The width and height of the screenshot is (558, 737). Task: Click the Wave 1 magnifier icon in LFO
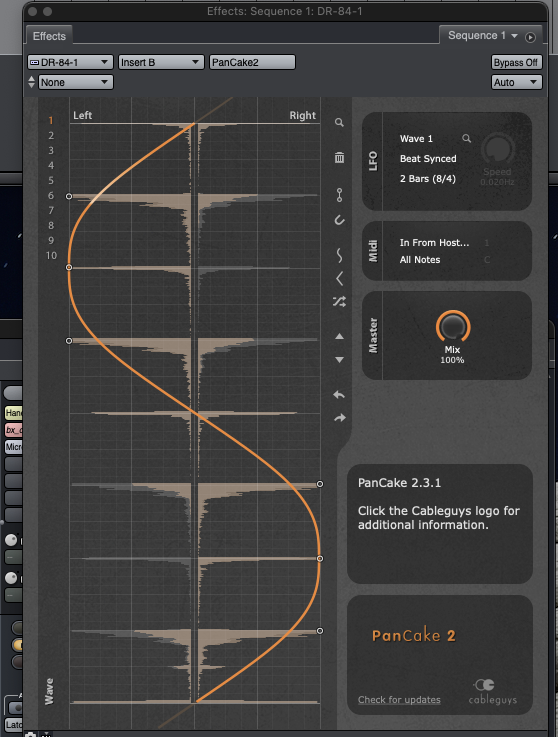tap(466, 138)
